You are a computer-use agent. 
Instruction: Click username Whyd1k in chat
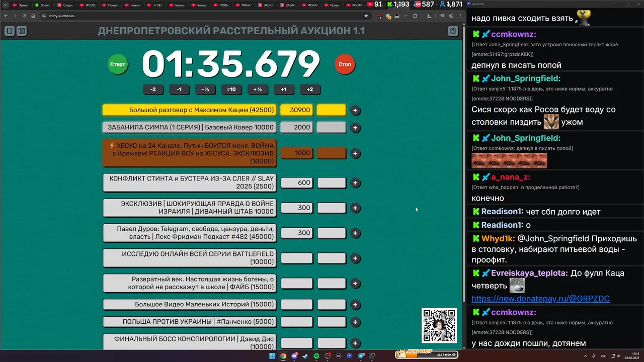point(498,239)
